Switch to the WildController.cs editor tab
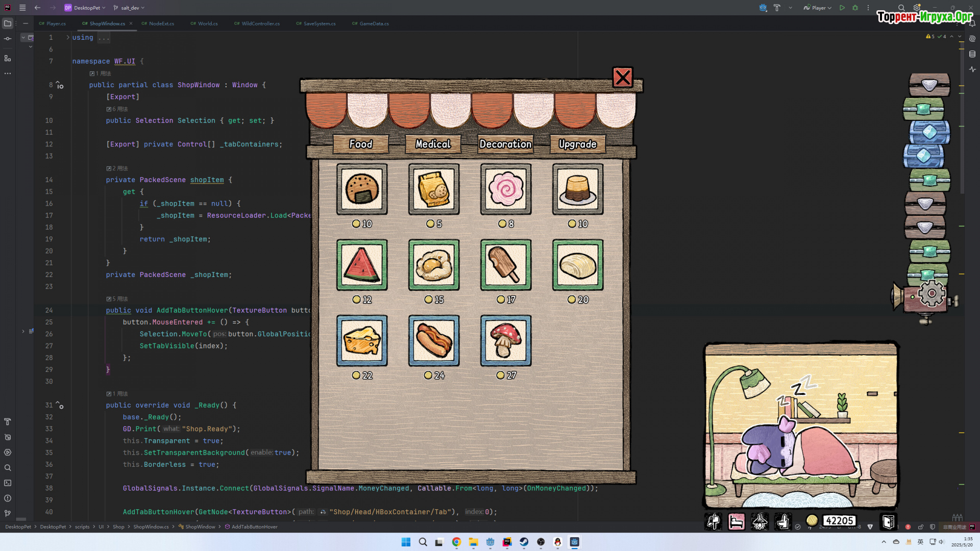 (260, 23)
